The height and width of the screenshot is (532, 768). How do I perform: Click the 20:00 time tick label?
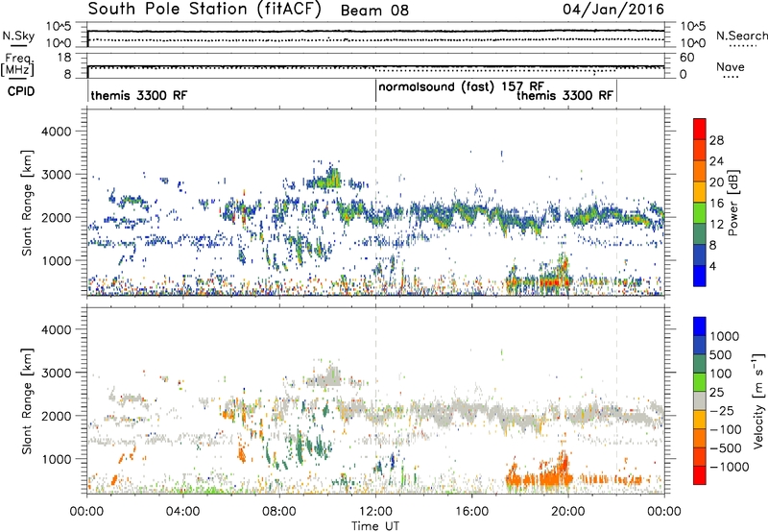(x=567, y=512)
